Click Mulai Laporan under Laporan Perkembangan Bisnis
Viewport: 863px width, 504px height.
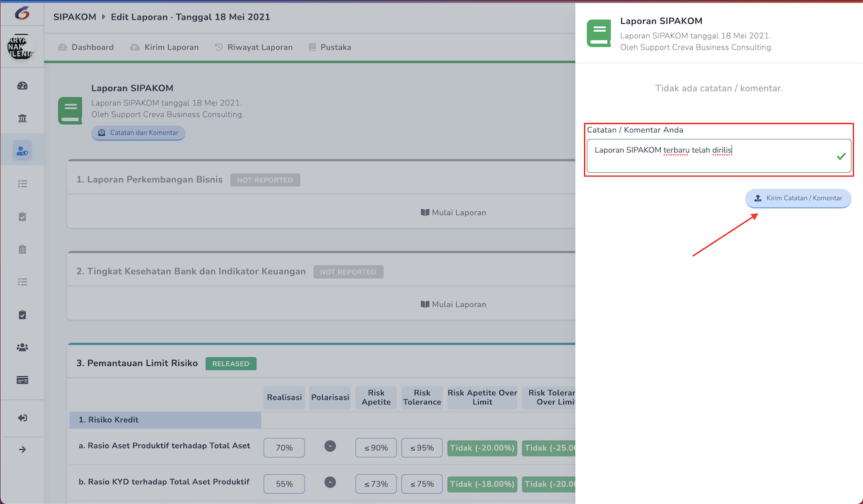[x=454, y=212]
